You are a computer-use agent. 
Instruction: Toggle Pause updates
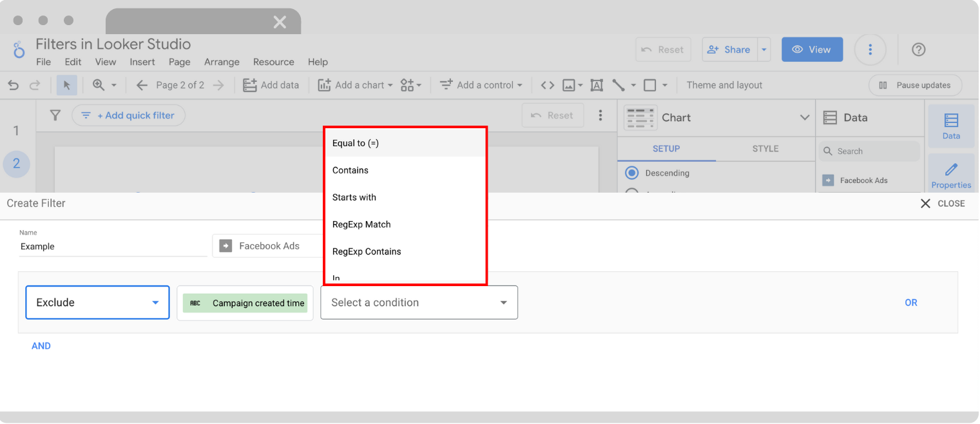click(x=914, y=84)
